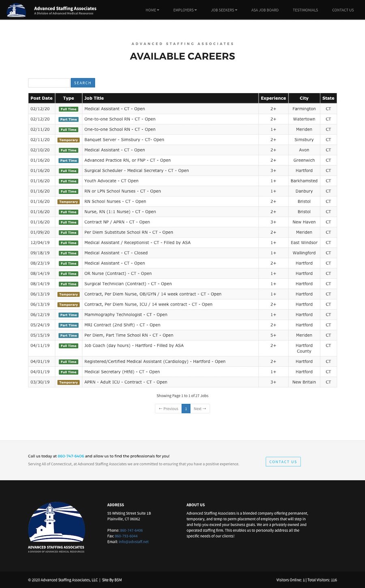Go to TESTIMONIALS page
The image size is (365, 588).
point(305,10)
